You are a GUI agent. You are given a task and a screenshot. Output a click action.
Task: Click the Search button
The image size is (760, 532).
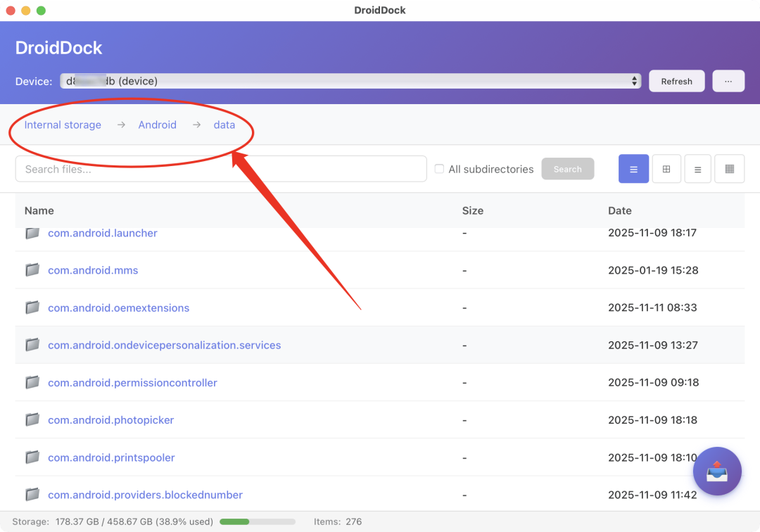pos(568,169)
